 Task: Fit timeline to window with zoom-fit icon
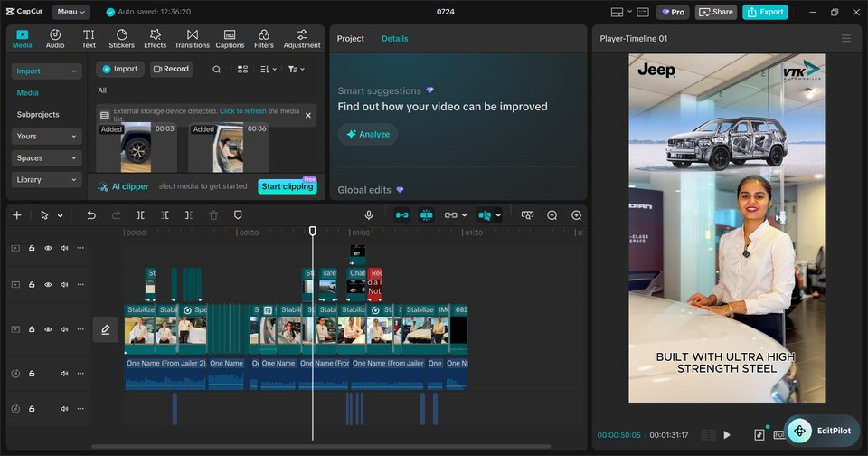coord(527,215)
